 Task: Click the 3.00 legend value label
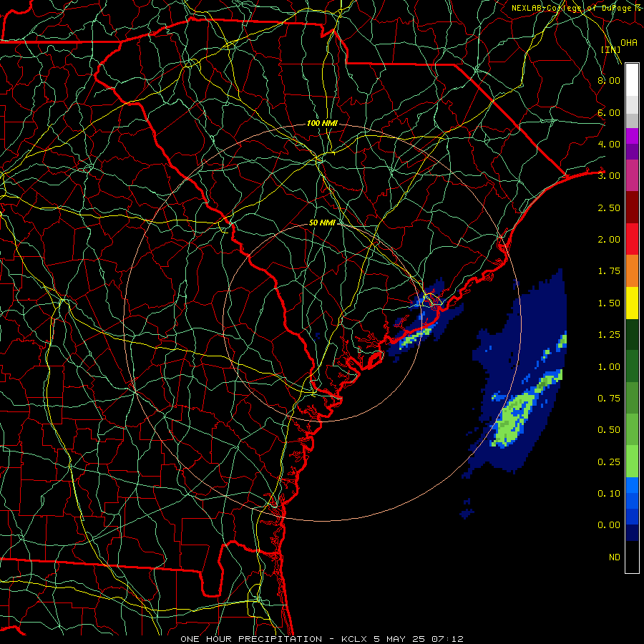point(609,176)
